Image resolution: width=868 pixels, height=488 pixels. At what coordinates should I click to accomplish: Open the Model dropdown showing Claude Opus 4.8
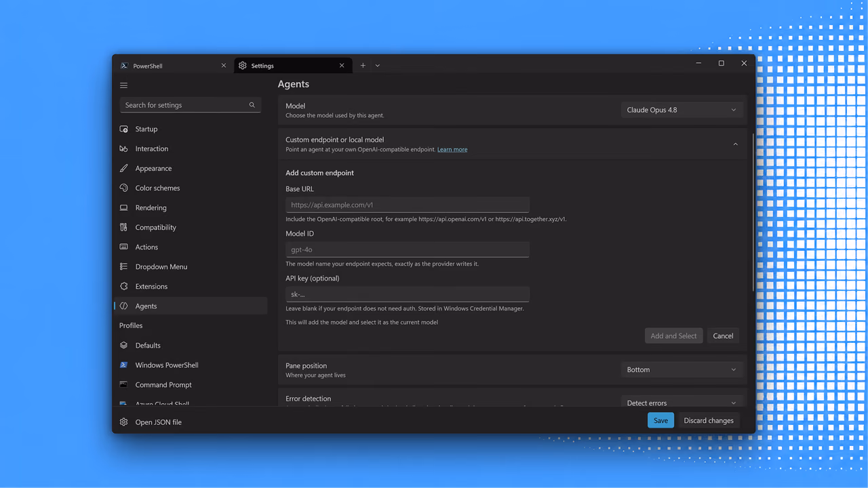pos(682,110)
